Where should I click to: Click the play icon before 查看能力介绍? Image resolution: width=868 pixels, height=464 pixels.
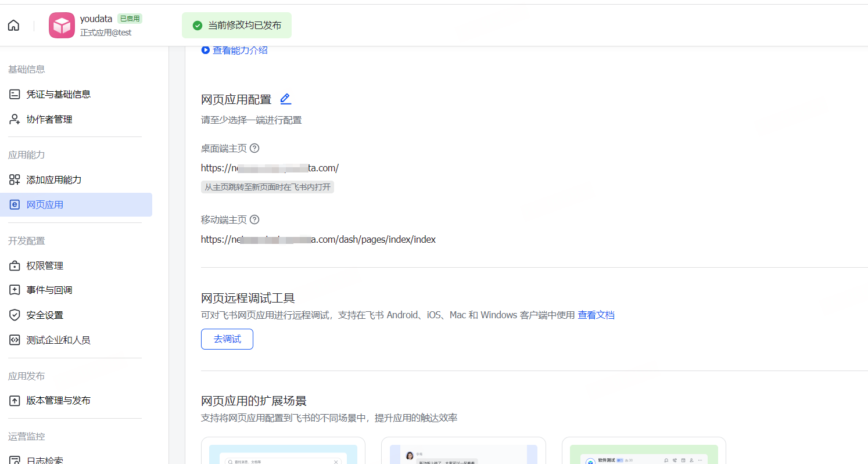(x=205, y=50)
